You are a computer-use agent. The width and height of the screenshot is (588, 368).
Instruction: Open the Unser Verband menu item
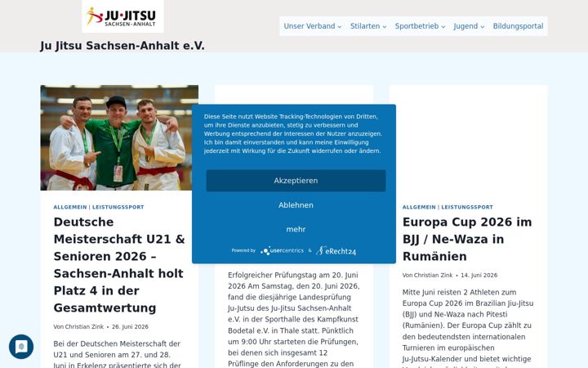310,26
